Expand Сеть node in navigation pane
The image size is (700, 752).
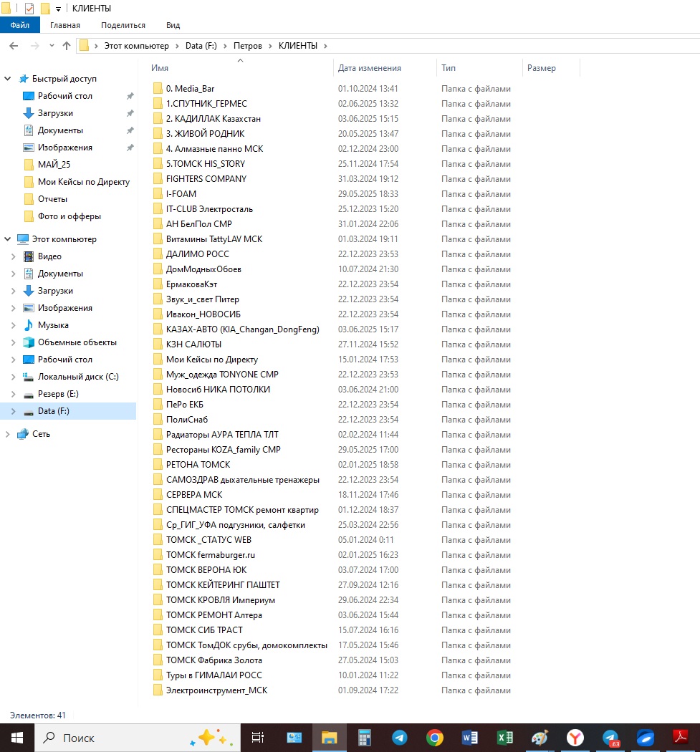pos(8,434)
